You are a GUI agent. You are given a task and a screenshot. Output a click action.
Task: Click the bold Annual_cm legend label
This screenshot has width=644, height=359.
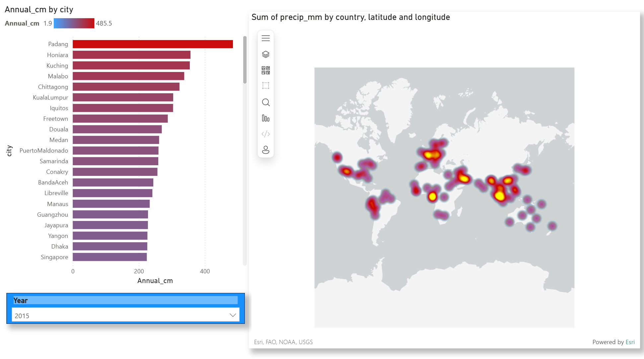(22, 23)
